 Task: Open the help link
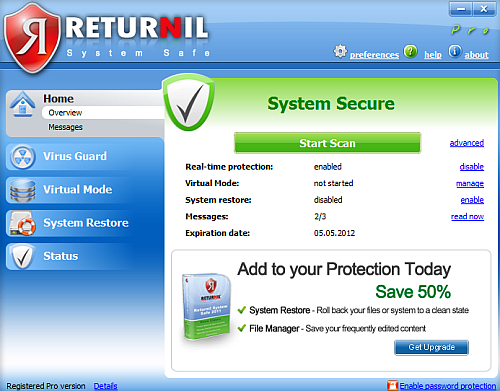433,55
